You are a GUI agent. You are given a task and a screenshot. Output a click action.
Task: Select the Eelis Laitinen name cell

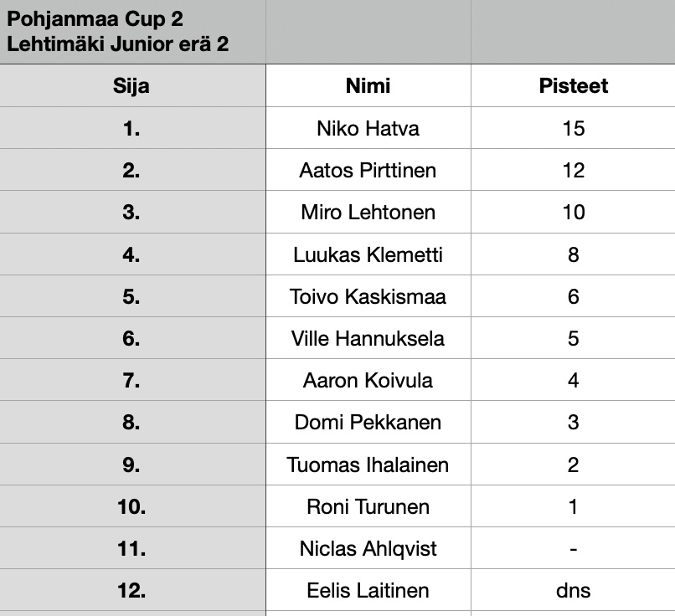pos(368,590)
